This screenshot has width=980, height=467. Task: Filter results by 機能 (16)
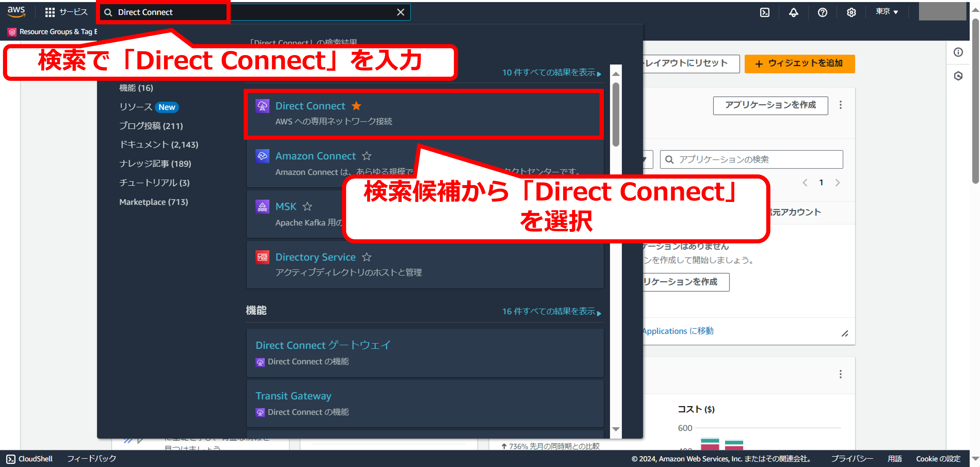tap(136, 88)
